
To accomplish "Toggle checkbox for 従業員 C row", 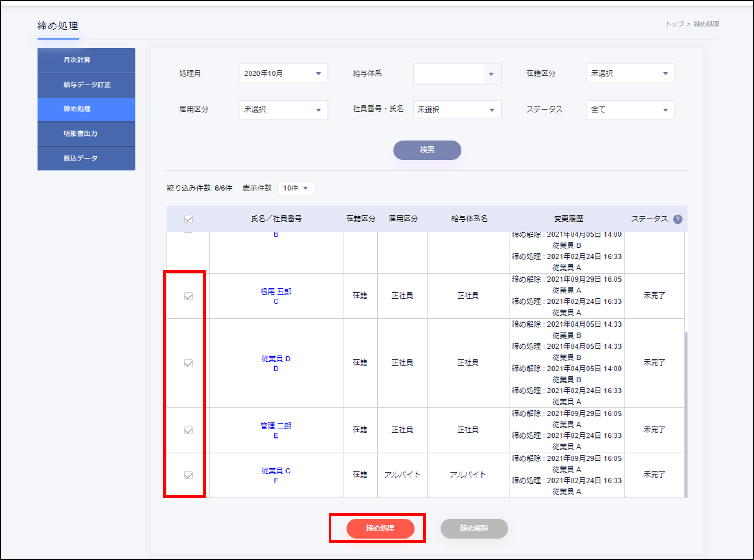I will coord(188,475).
